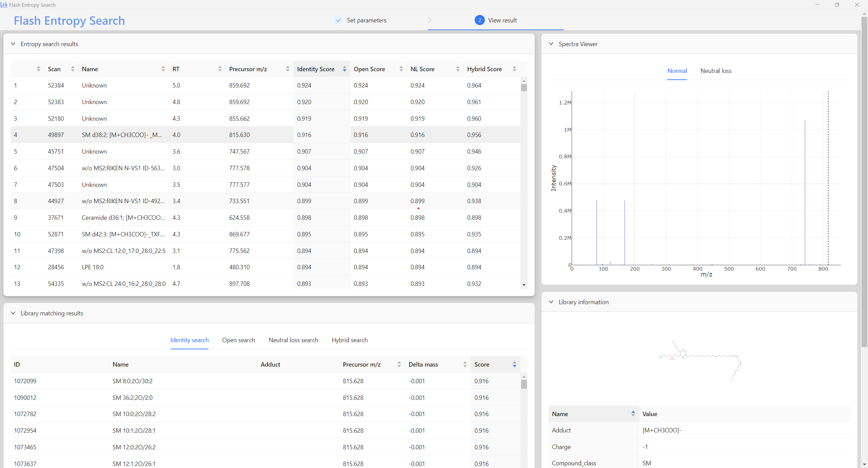Image resolution: width=868 pixels, height=468 pixels.
Task: Click the Flash Entropy Search app icon
Action: point(5,4)
